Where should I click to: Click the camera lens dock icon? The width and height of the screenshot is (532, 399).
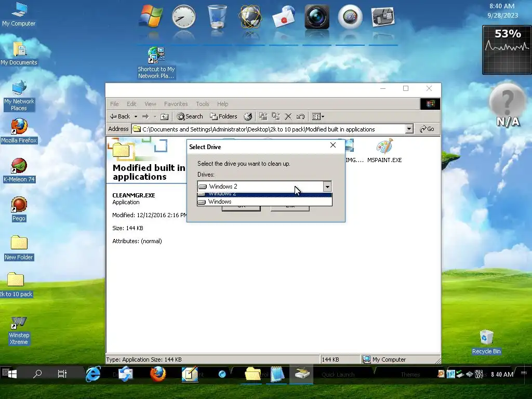coord(317,16)
